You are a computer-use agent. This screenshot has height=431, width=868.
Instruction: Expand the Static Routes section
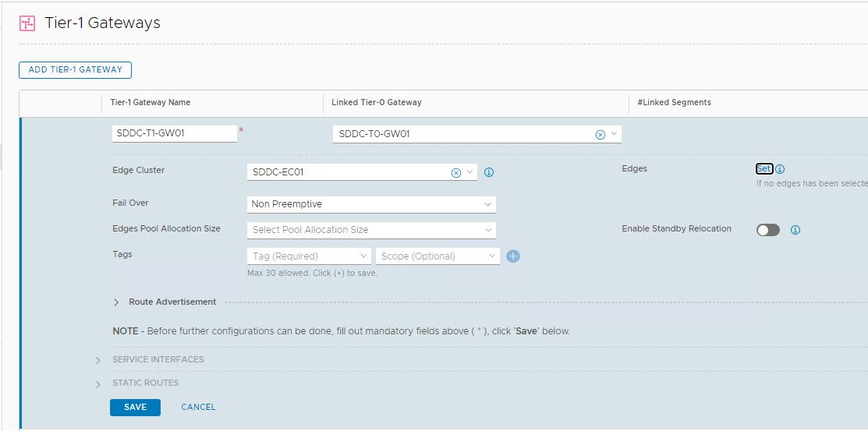pyautogui.click(x=98, y=383)
